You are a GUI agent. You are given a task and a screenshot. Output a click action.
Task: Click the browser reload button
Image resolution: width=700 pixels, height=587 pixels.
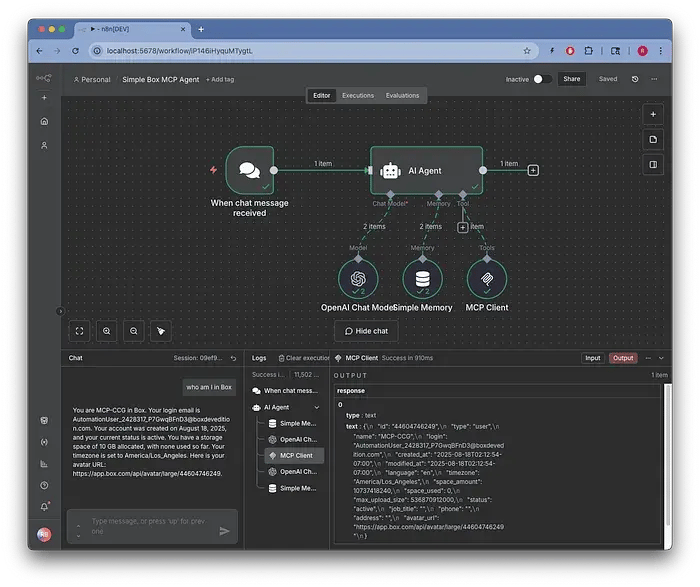point(75,50)
